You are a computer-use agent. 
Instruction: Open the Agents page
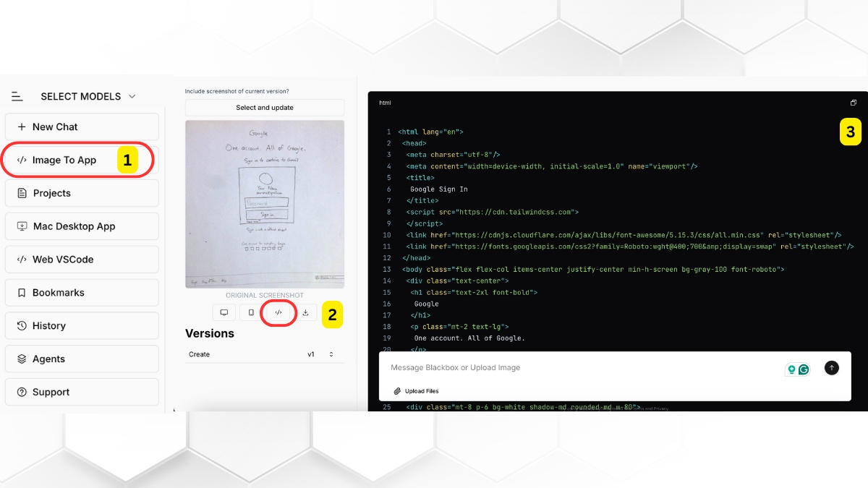click(x=82, y=359)
